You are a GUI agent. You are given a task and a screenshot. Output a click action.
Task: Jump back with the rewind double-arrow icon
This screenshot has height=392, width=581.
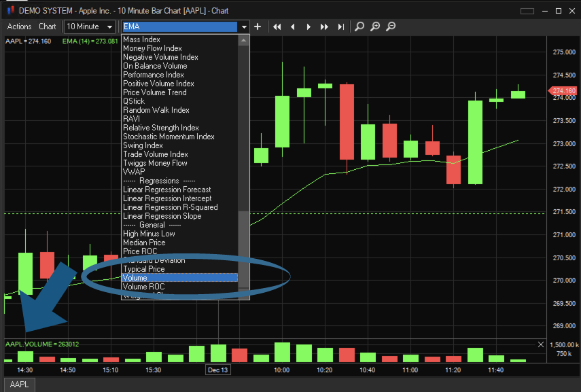click(277, 26)
